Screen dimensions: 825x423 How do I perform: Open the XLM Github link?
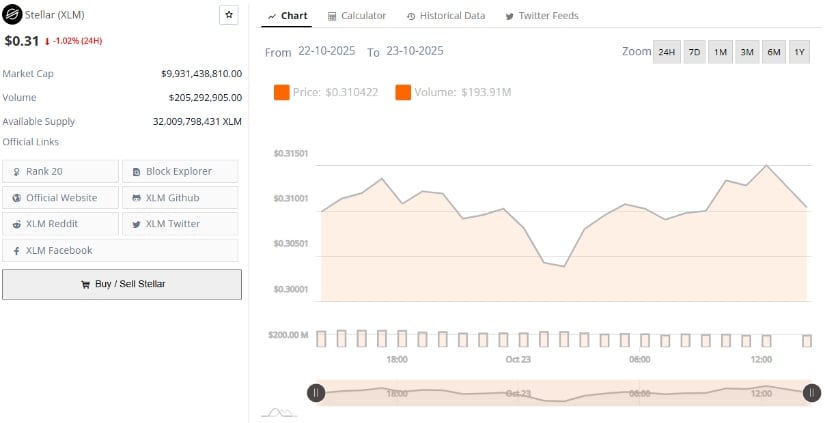pyautogui.click(x=180, y=198)
